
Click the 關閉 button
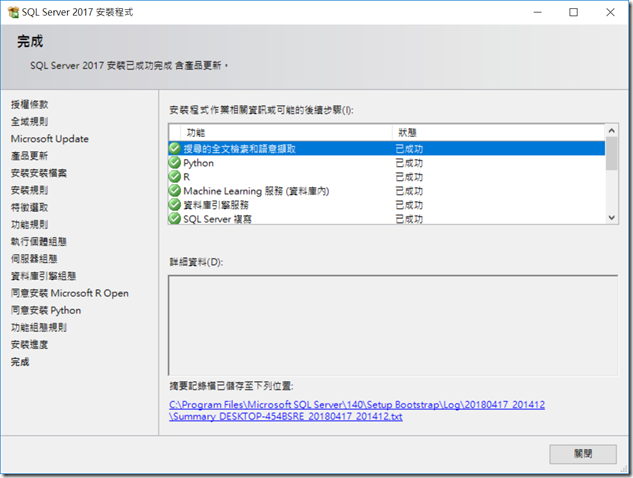coord(583,454)
